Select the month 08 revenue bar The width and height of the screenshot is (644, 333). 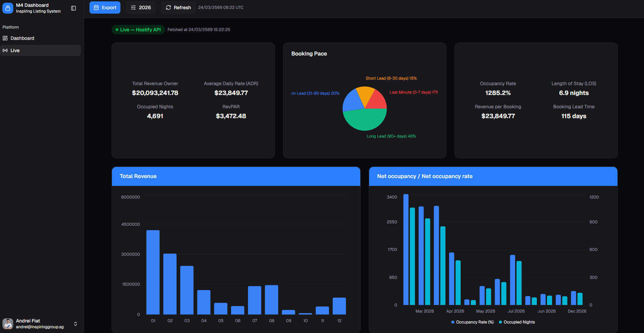point(271,300)
